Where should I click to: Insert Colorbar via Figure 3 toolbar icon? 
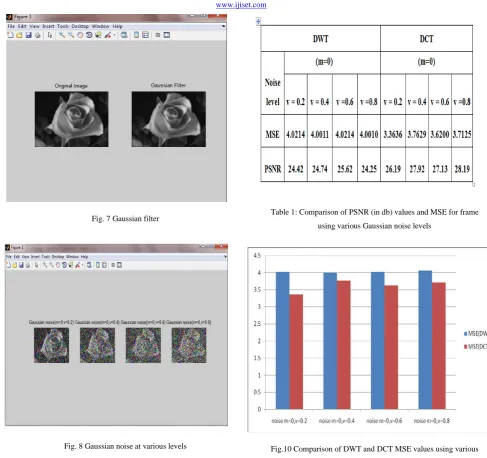[x=136, y=35]
